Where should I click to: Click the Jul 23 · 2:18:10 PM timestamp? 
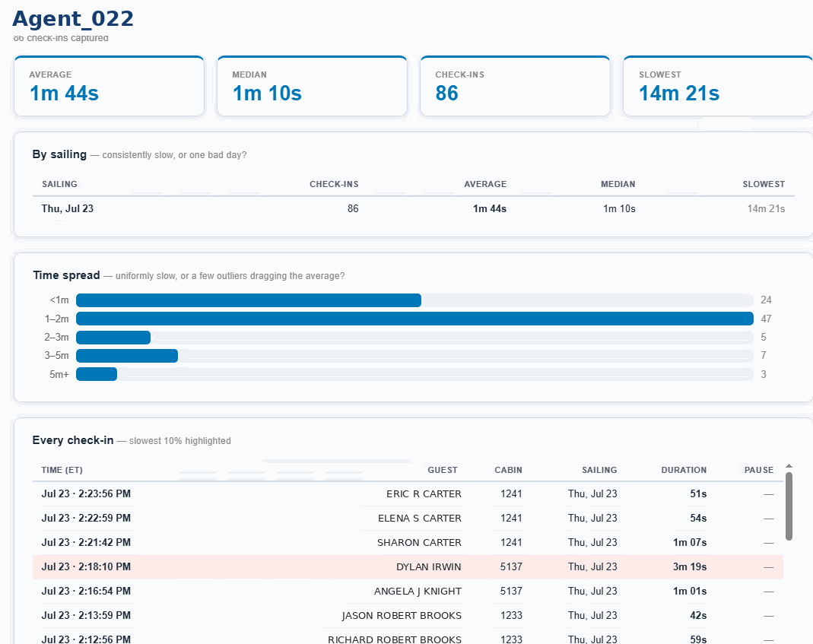pos(86,566)
